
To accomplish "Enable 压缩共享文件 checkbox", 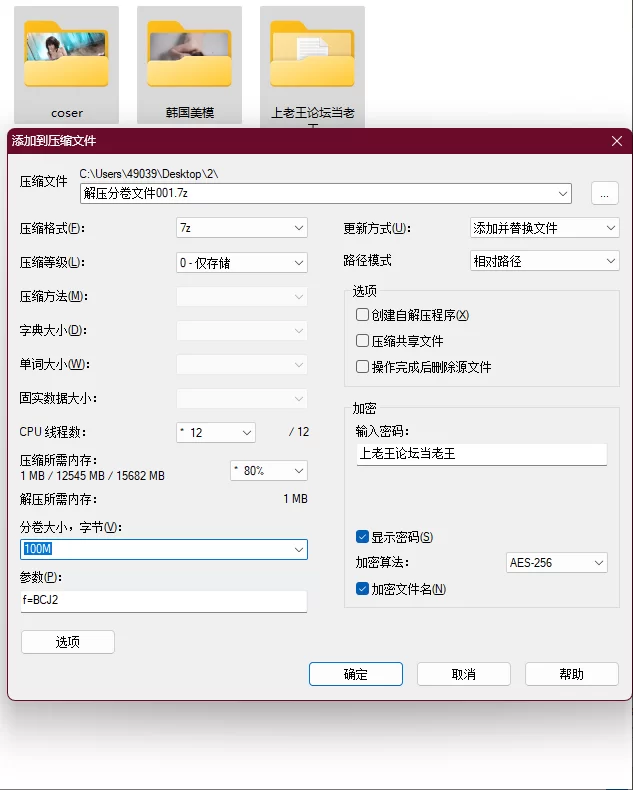I will coord(362,341).
